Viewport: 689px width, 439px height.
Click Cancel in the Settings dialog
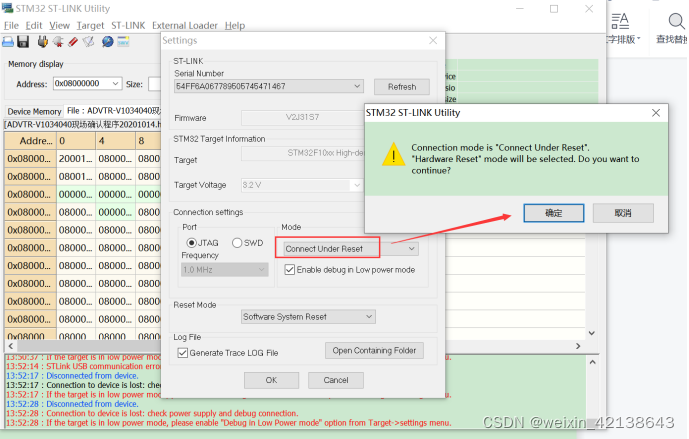[x=336, y=380]
